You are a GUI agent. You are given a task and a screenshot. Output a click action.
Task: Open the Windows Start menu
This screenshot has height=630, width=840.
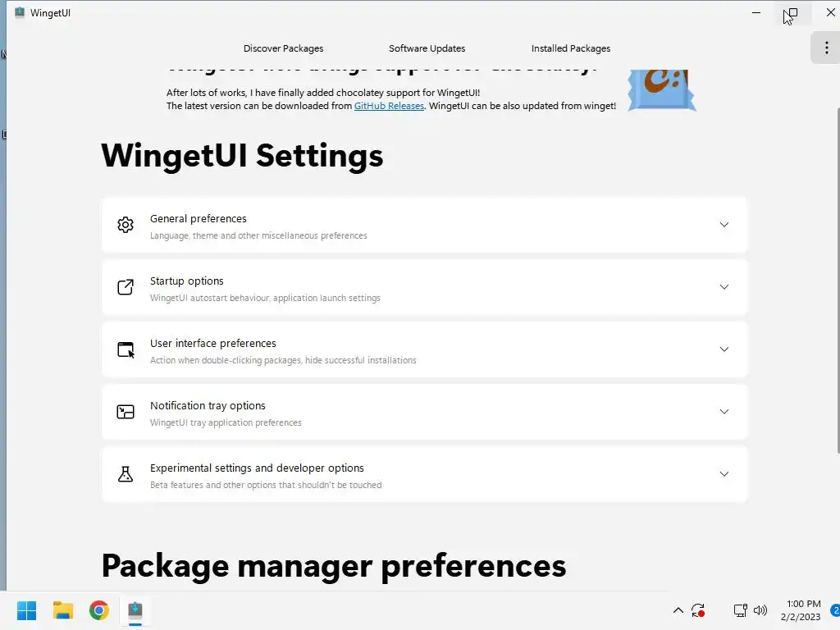(x=26, y=610)
